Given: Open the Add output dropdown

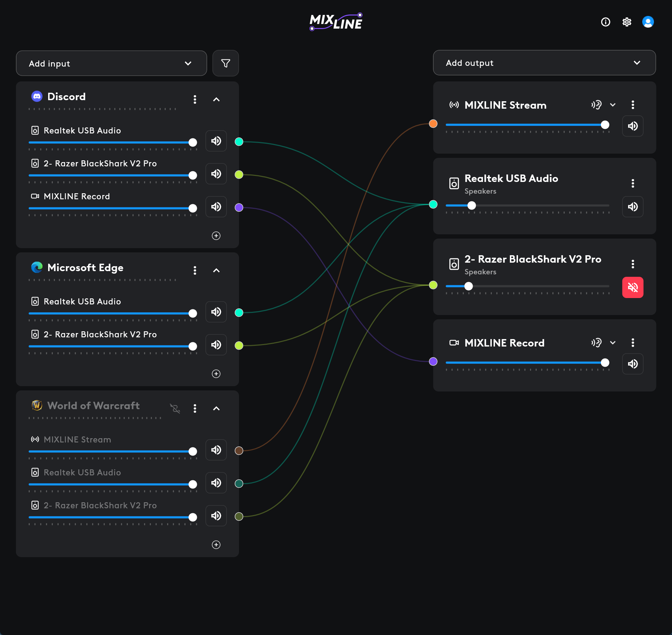Looking at the screenshot, I should (544, 63).
